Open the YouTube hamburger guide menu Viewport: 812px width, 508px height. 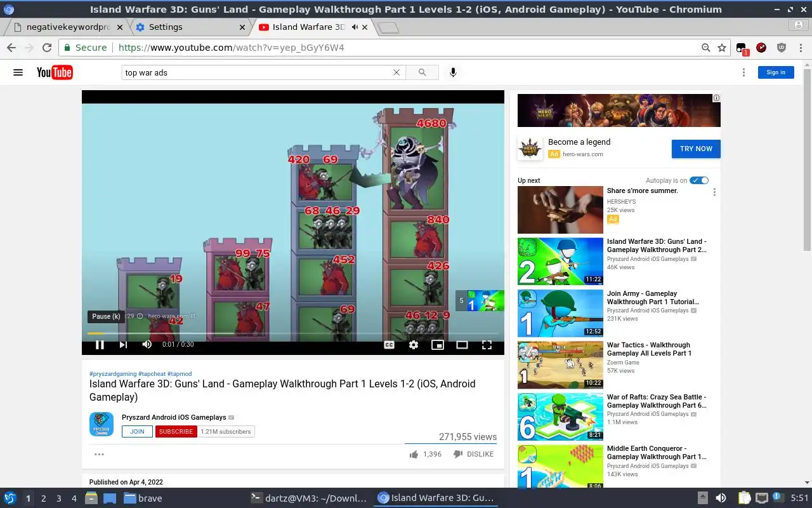coord(18,72)
